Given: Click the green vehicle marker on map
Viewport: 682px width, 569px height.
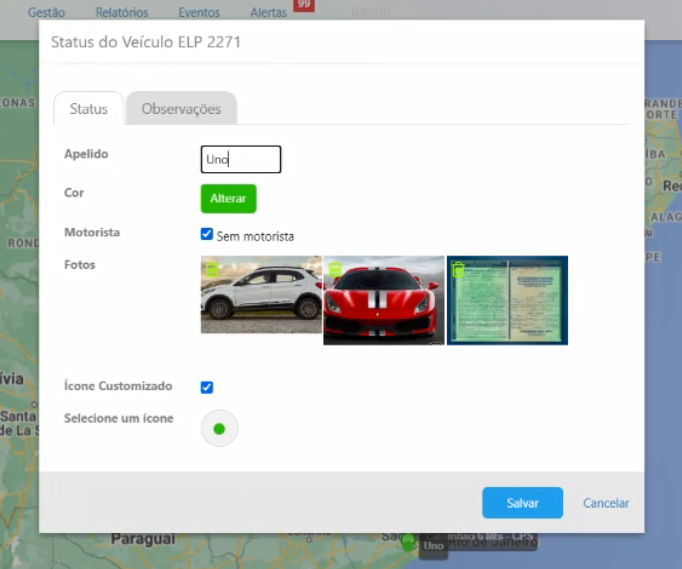Looking at the screenshot, I should point(408,542).
